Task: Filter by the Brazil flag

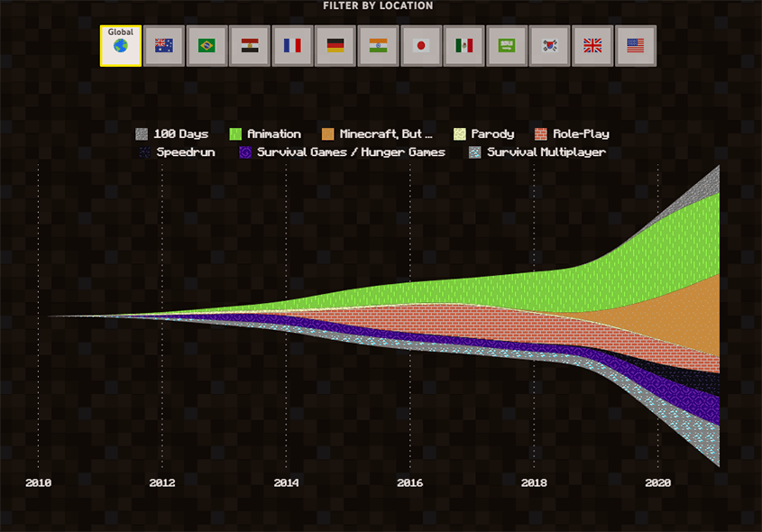Action: 207,46
